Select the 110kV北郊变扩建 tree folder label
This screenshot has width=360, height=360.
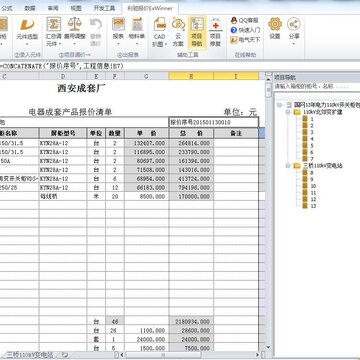point(322,112)
